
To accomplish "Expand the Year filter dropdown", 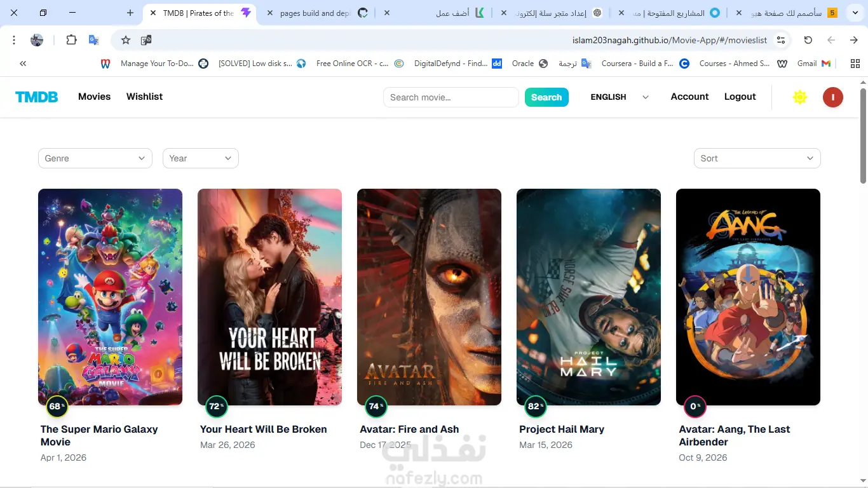I will click(201, 158).
